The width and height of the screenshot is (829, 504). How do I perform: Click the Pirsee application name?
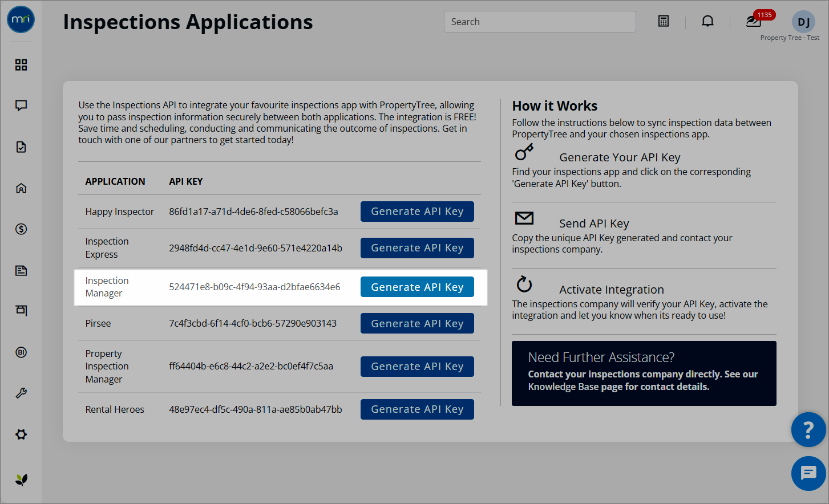(98, 323)
